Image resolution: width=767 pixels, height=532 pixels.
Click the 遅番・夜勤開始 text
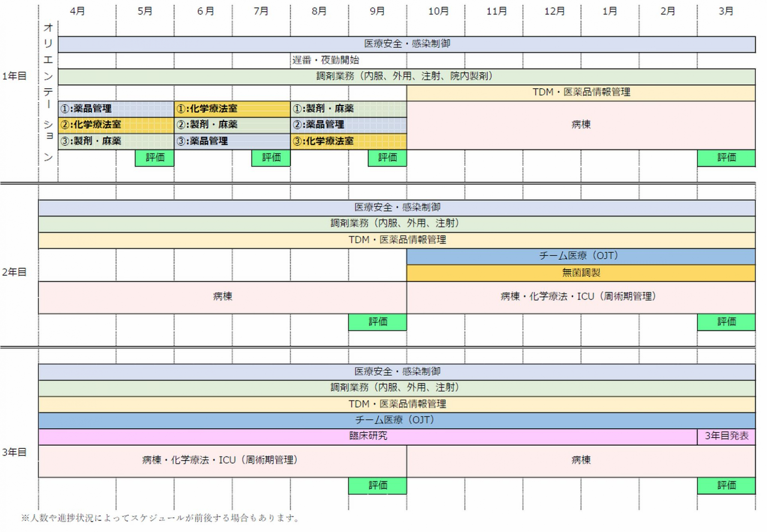click(x=326, y=60)
